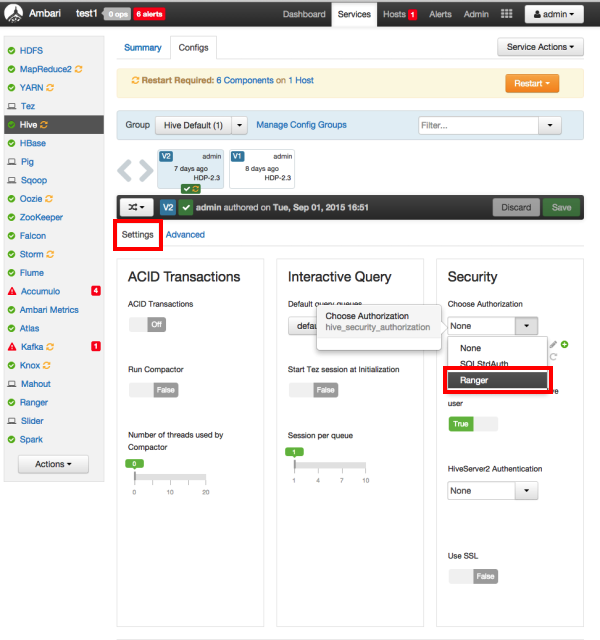The image size is (600, 640).
Task: Select Ranger in the authorization list
Action: click(x=498, y=380)
